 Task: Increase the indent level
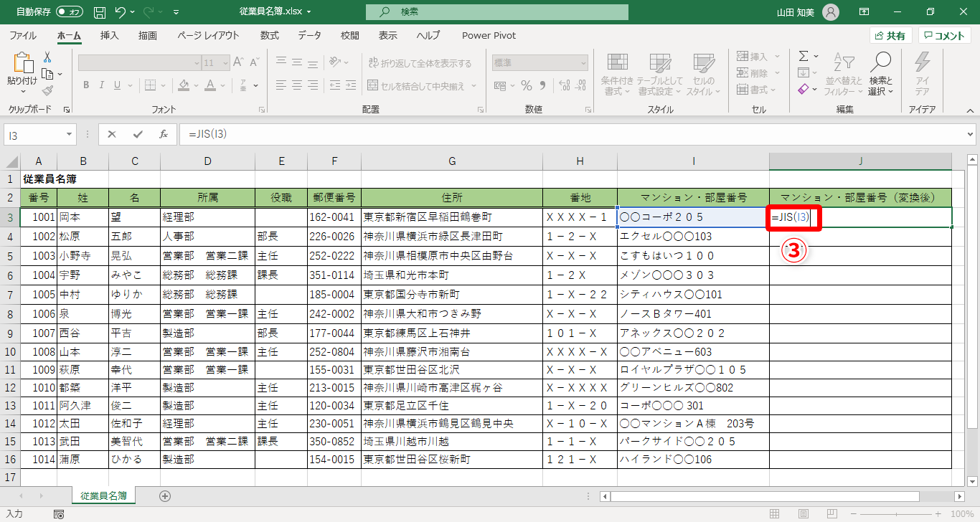pyautogui.click(x=352, y=85)
